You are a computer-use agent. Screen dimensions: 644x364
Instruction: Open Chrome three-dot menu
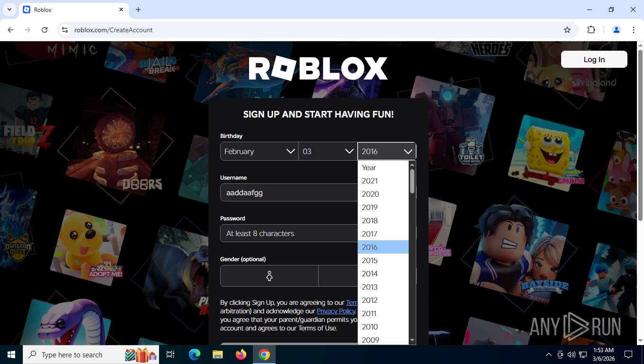click(634, 30)
